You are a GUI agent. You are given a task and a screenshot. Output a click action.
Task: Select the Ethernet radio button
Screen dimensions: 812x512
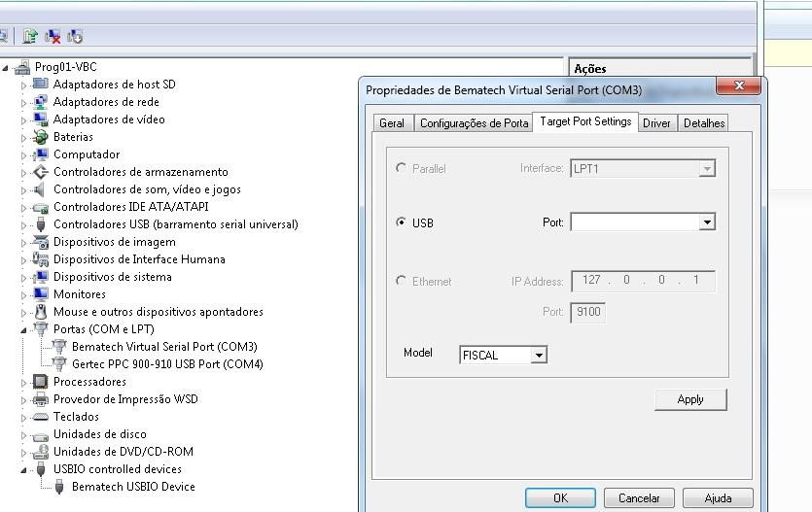coord(401,281)
